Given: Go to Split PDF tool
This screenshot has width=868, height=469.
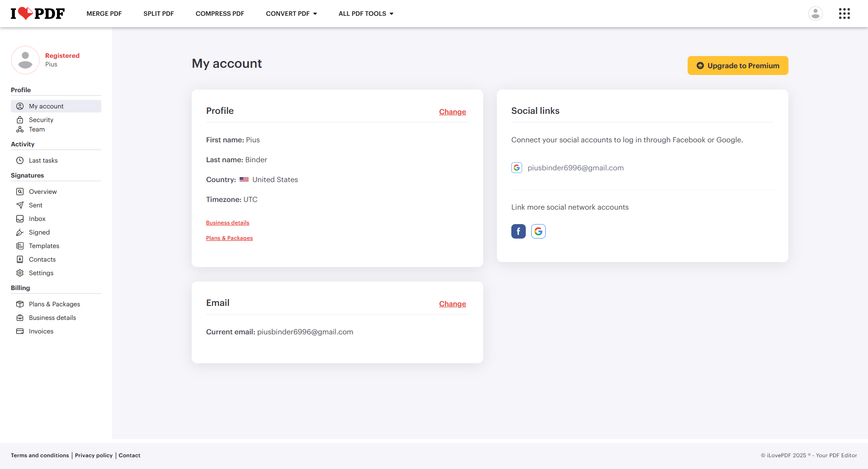Looking at the screenshot, I should (x=158, y=14).
